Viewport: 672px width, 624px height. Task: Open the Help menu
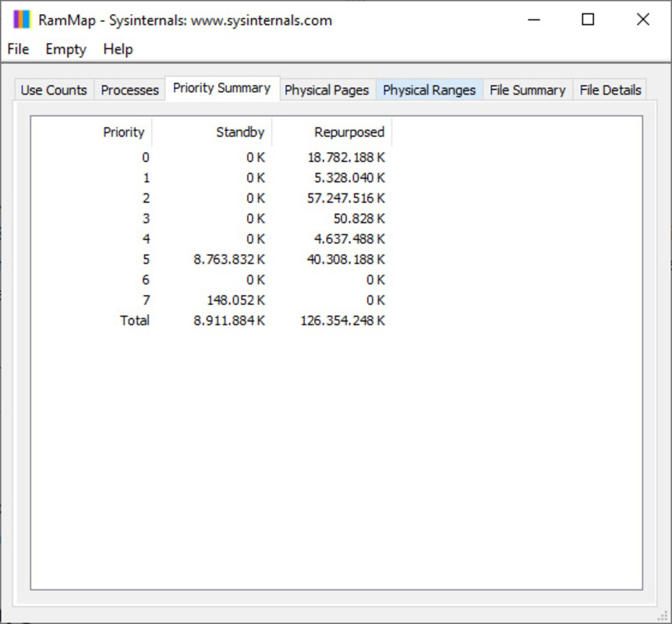pyautogui.click(x=118, y=49)
